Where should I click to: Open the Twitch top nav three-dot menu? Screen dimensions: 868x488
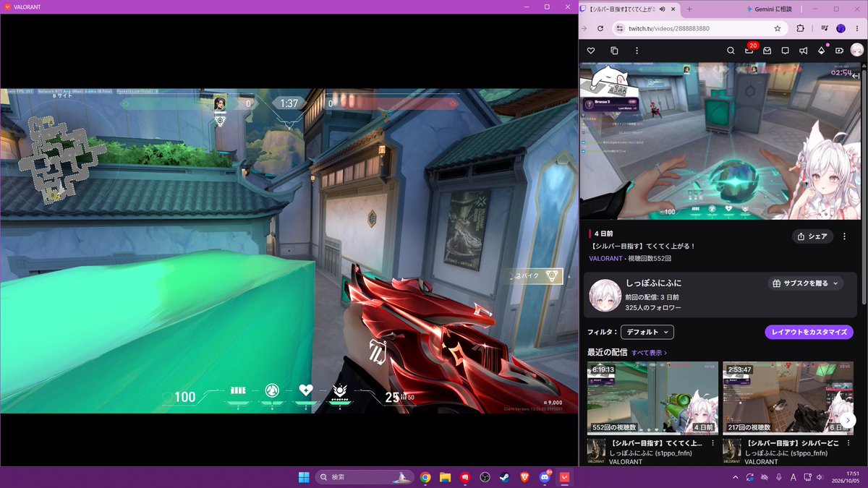637,51
